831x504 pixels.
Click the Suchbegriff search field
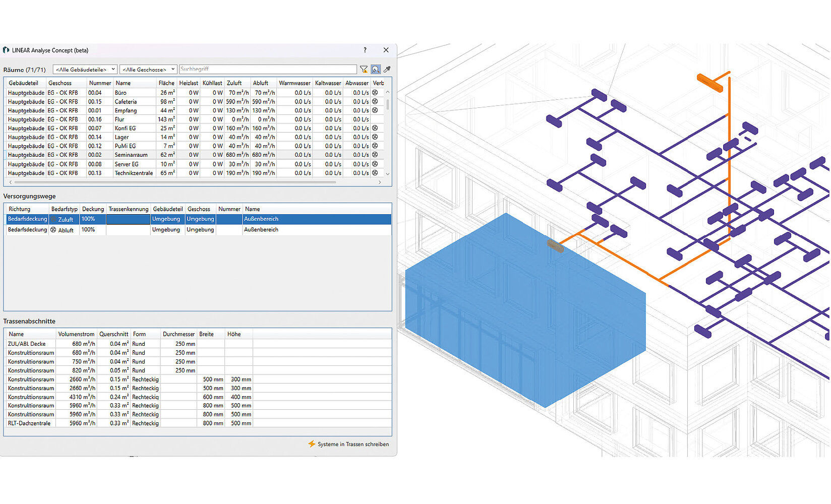[268, 69]
